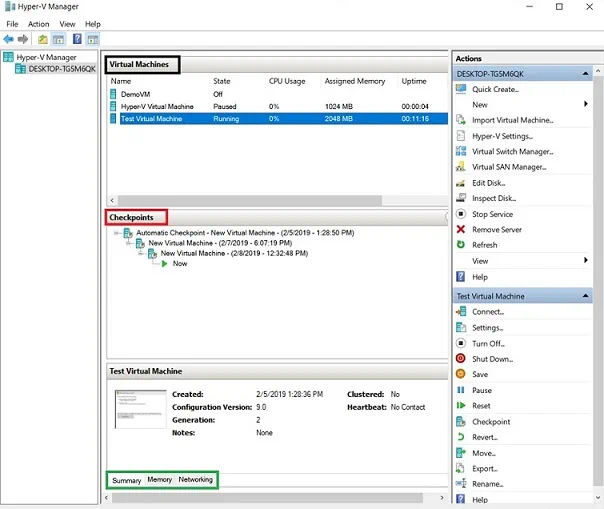Collapse the Test Virtual Machine actions section
Image resolution: width=604 pixels, height=509 pixels.
click(x=586, y=296)
